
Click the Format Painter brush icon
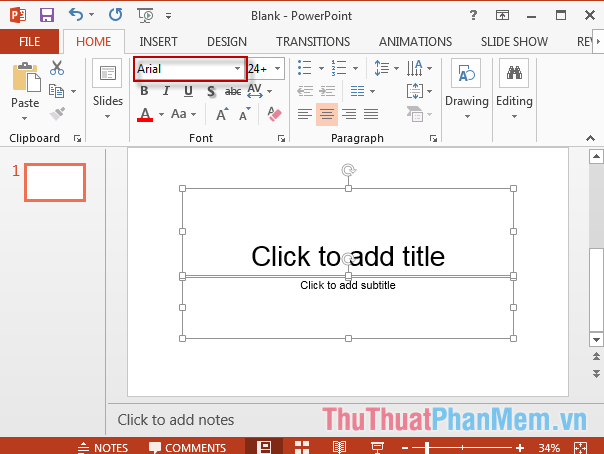pos(57,114)
